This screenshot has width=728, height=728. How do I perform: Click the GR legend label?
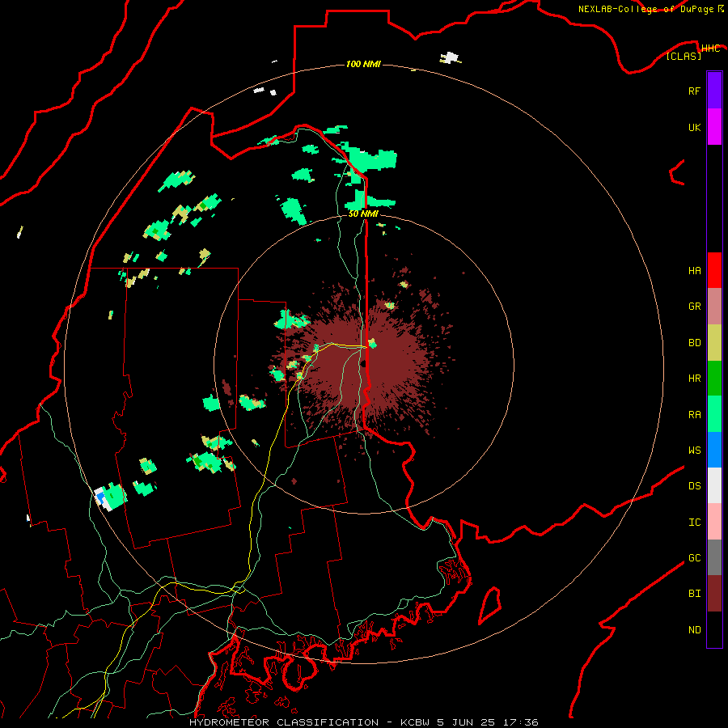[x=694, y=307]
